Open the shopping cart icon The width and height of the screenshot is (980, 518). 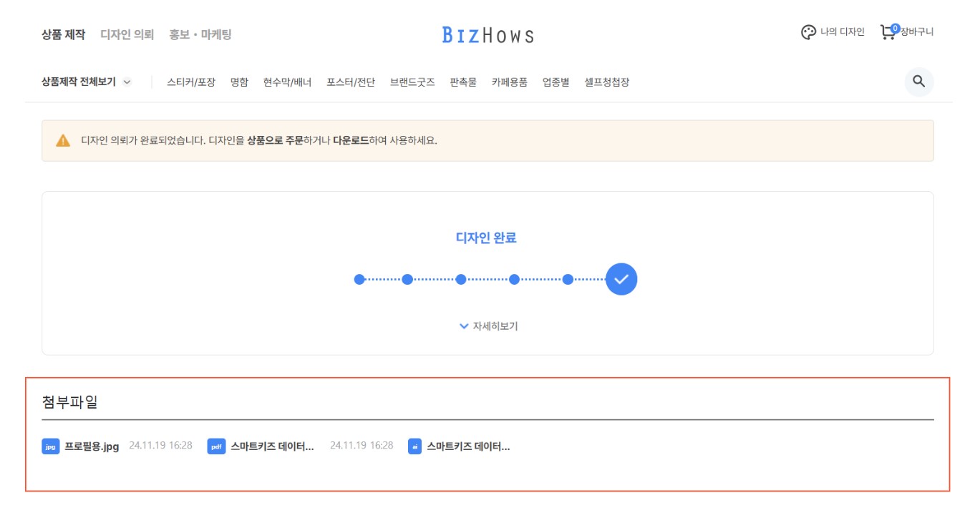click(x=888, y=32)
